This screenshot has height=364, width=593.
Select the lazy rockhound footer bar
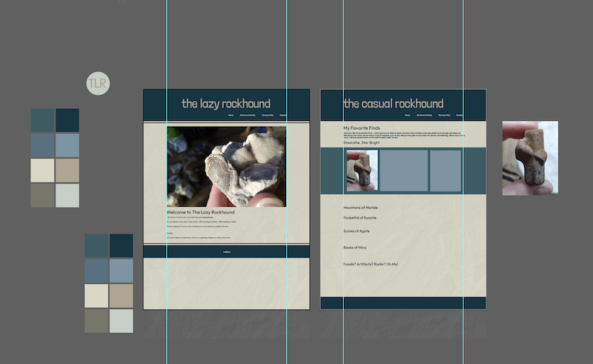pos(227,251)
